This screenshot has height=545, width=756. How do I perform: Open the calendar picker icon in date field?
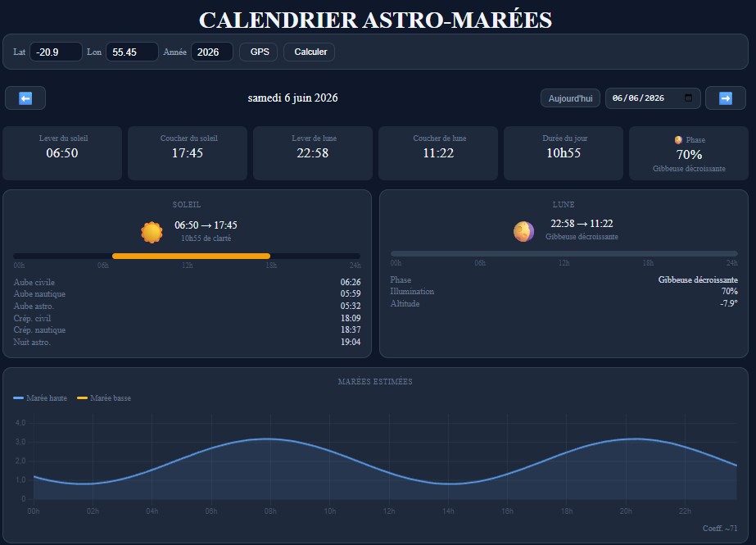[689, 98]
